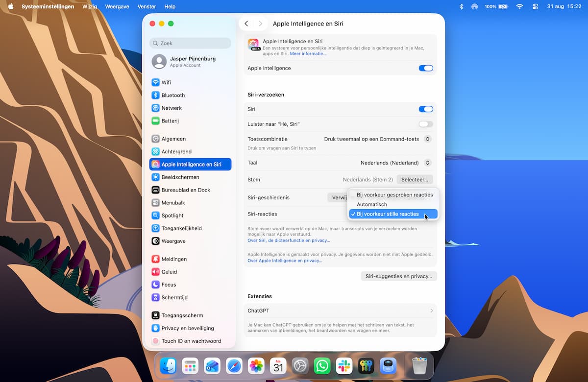Image resolution: width=588 pixels, height=382 pixels.
Task: Click Siri-suggesties en privacy... button
Action: point(399,276)
